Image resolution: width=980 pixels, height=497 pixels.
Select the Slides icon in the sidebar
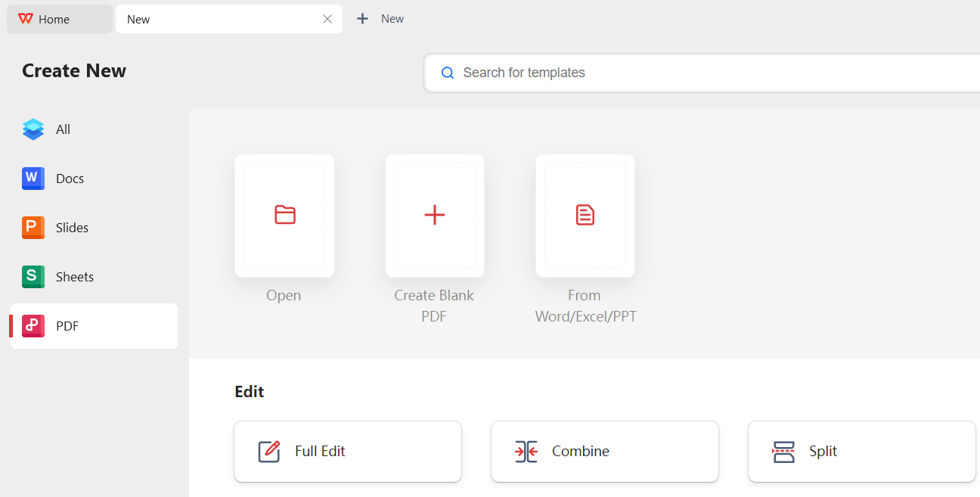[x=33, y=227]
